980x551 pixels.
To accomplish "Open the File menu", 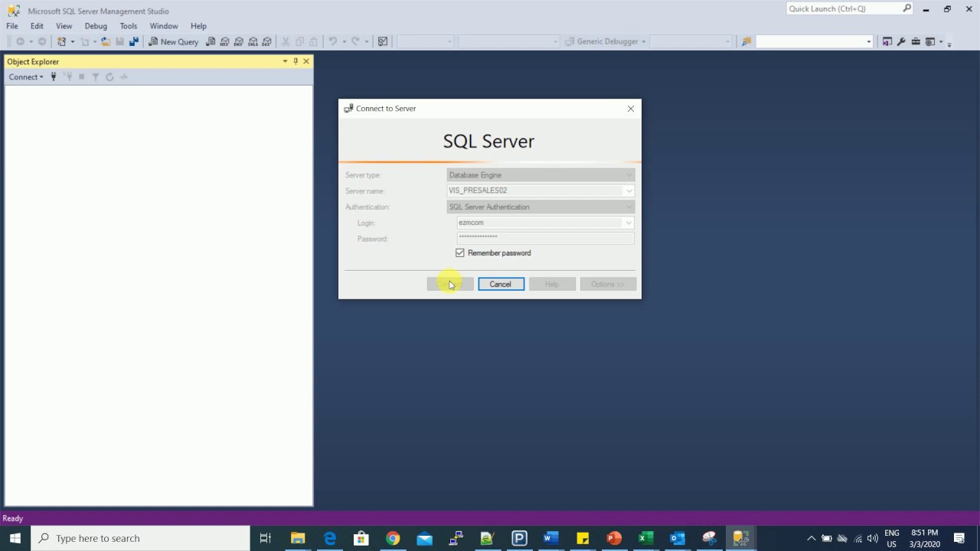I will pyautogui.click(x=12, y=26).
